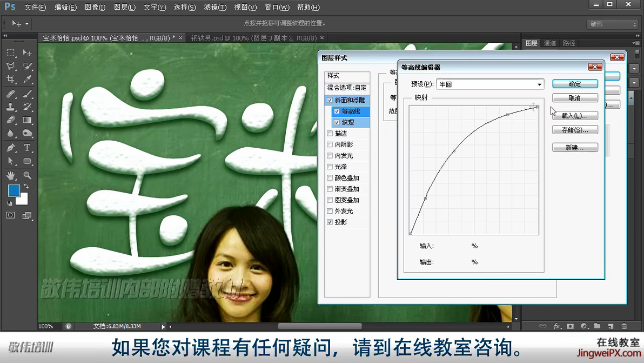
Task: Create a new layer group
Action: click(x=597, y=326)
